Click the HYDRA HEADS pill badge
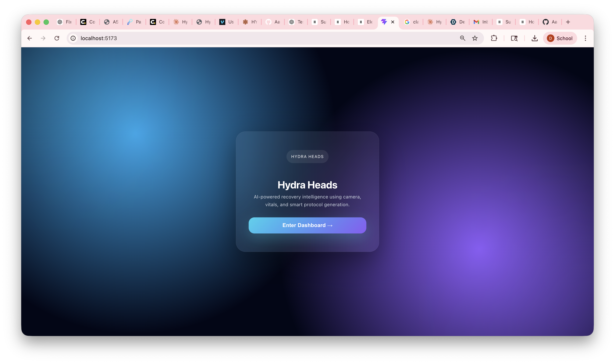615x364 pixels. 307,156
